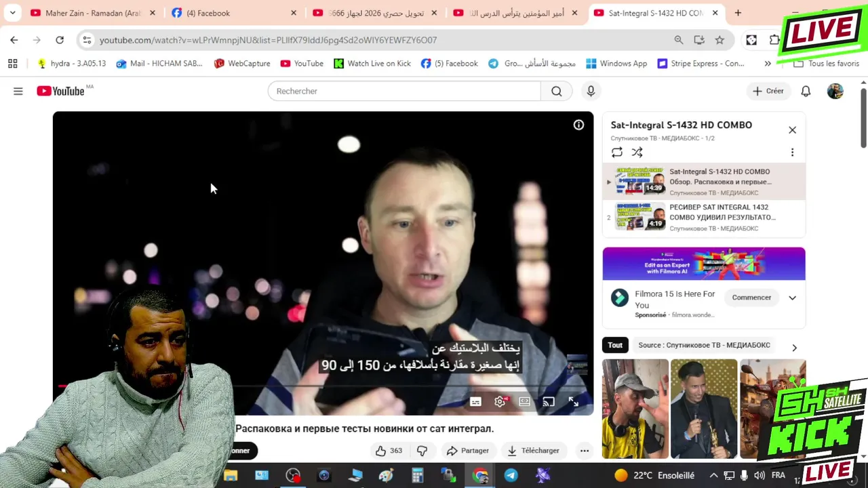Image resolution: width=868 pixels, height=488 pixels.
Task: Open the Watch Live on Kick bookmark
Action: [372, 64]
